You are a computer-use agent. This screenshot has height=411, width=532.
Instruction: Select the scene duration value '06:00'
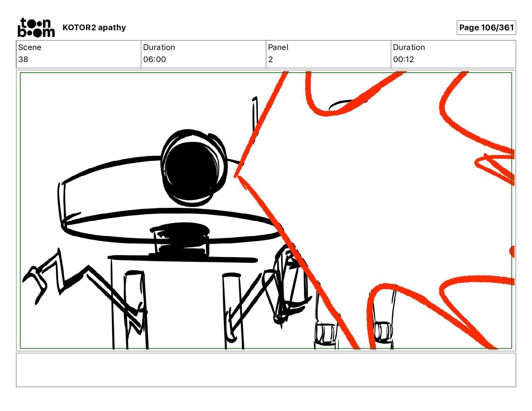[154, 59]
